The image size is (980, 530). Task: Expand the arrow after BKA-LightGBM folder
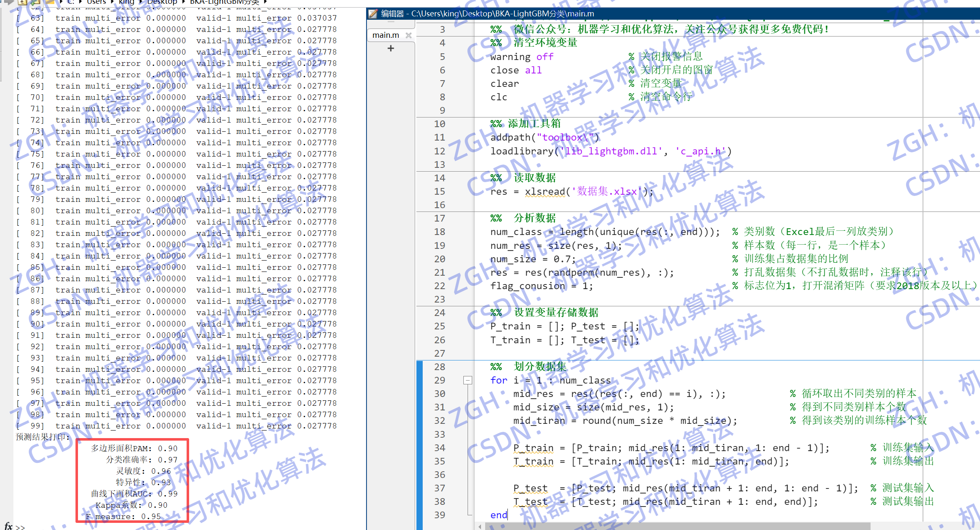pyautogui.click(x=265, y=2)
